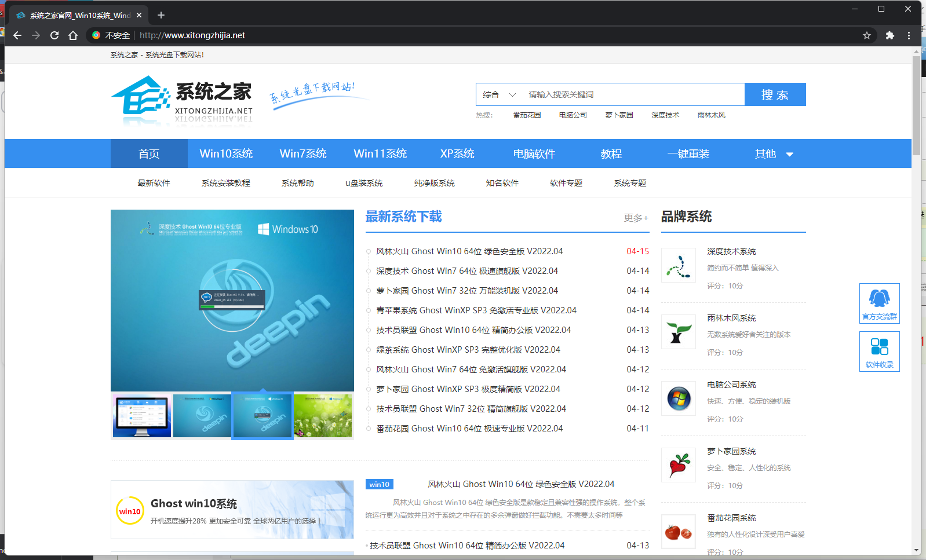This screenshot has height=560, width=926.
Task: Open the Win10系统 navigation tab
Action: [x=226, y=154]
